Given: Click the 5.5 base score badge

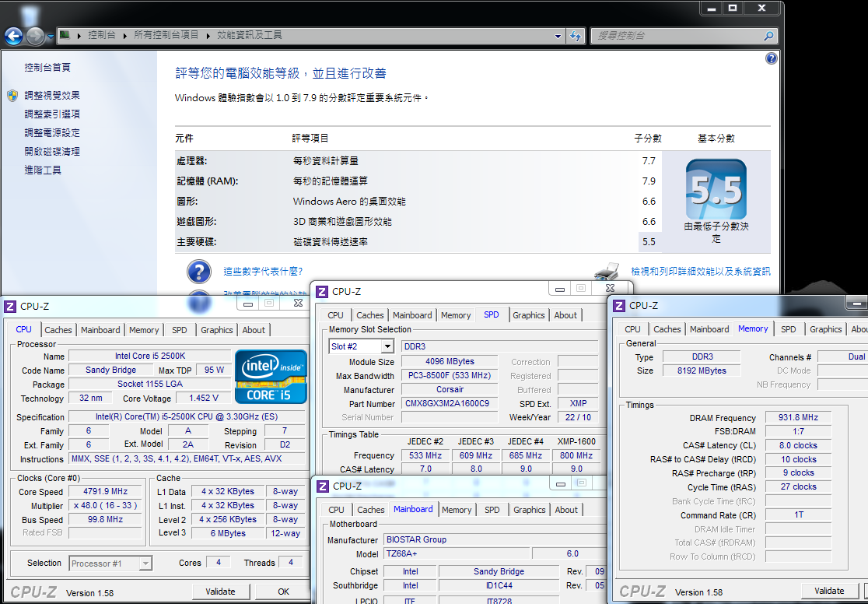Looking at the screenshot, I should click(x=716, y=189).
